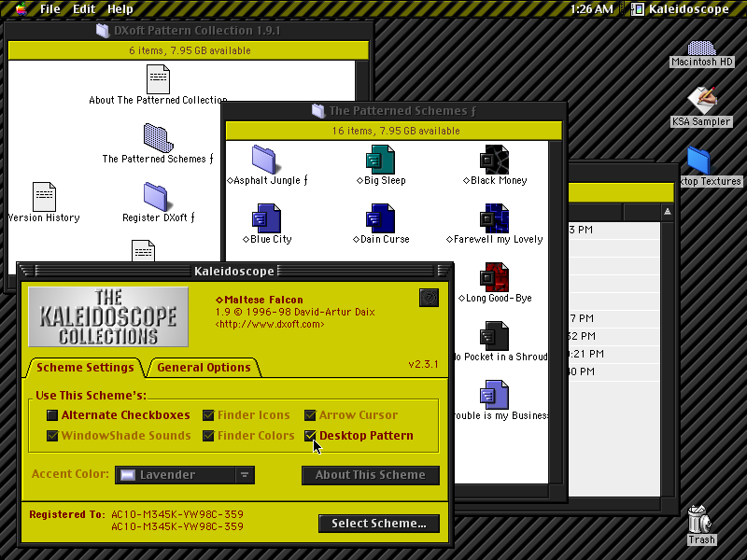Click the 6 items, 7.95 GB available status

(190, 50)
